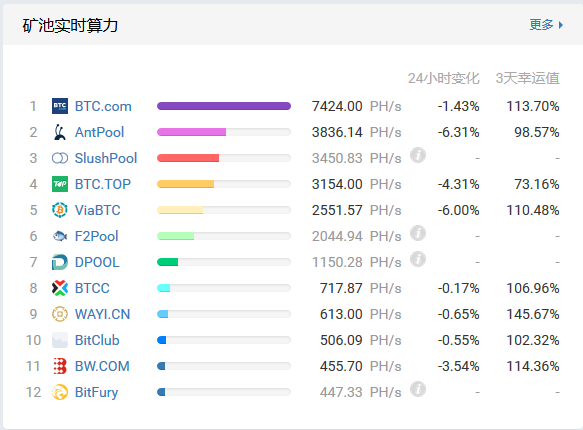This screenshot has height=430, width=583.
Task: Click the green BTC.TOP logo icon
Action: coord(60,184)
